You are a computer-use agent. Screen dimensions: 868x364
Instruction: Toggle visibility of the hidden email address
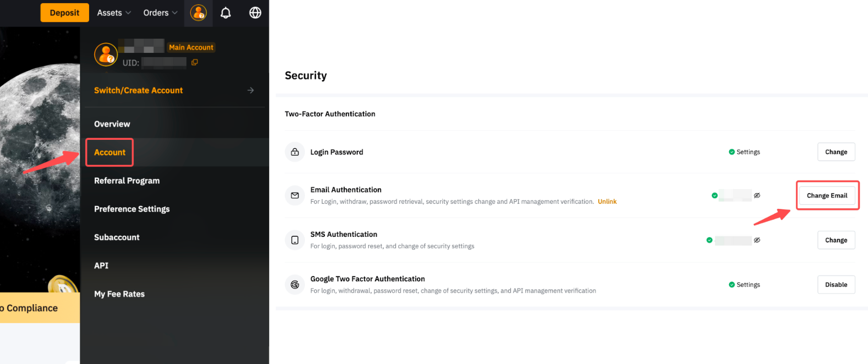pos(757,195)
